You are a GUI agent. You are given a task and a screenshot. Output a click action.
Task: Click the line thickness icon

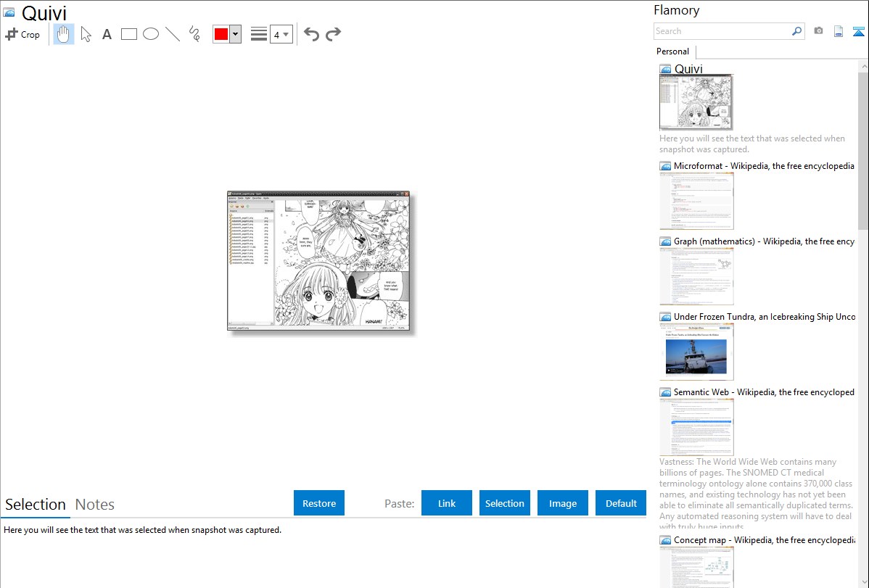point(259,34)
